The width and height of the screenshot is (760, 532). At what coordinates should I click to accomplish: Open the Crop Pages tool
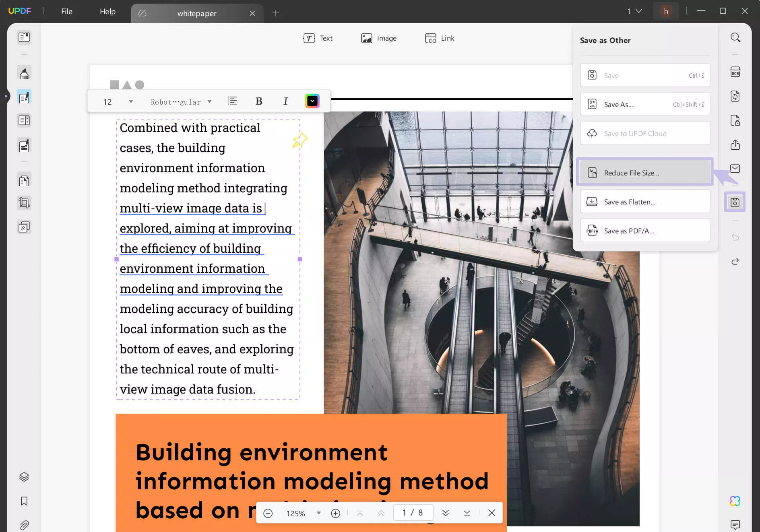pos(24,203)
